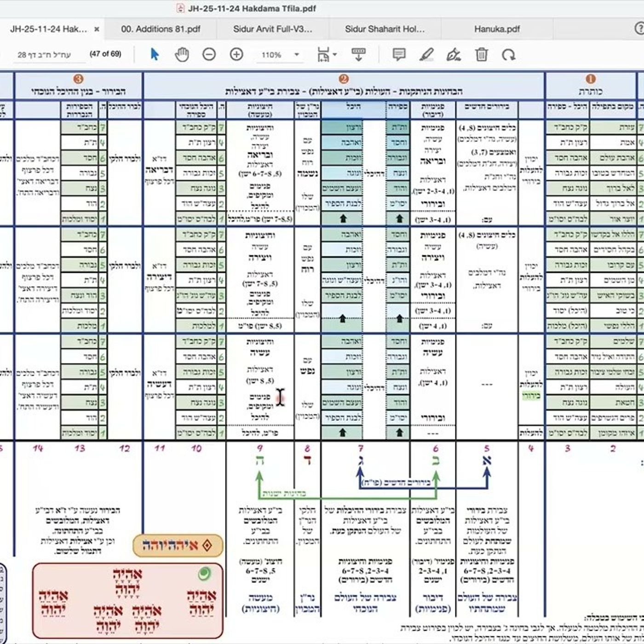Open the 00. Additions 81.pdf tab
Image resolution: width=644 pixels, height=644 pixels.
point(161,29)
